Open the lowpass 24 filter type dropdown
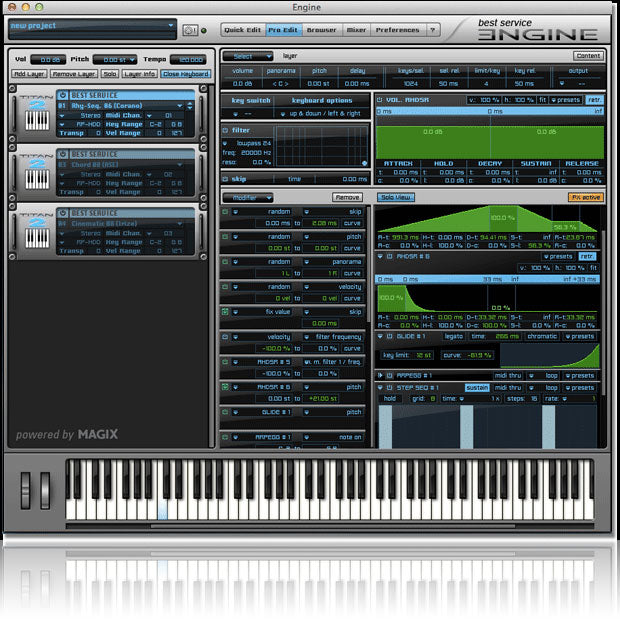 225,144
